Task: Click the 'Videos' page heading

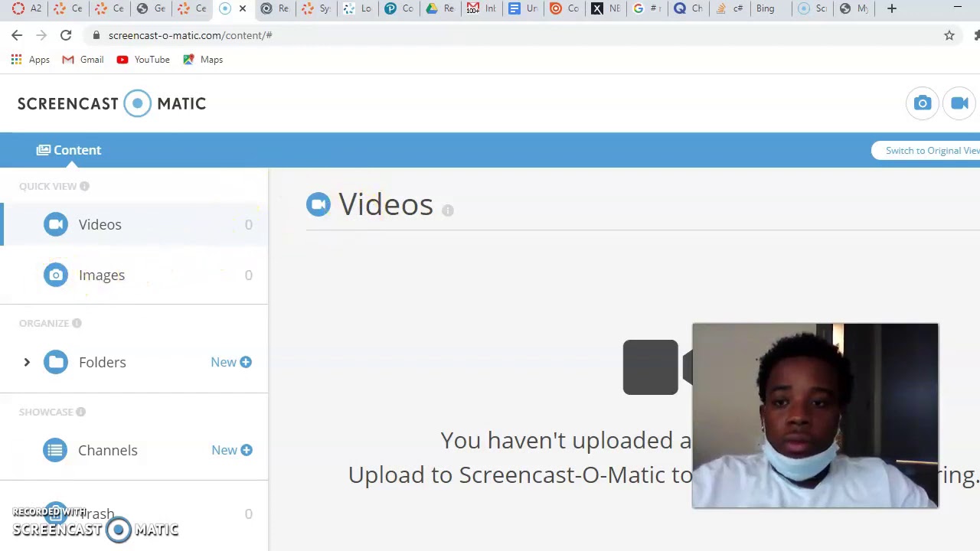Action: [x=386, y=204]
